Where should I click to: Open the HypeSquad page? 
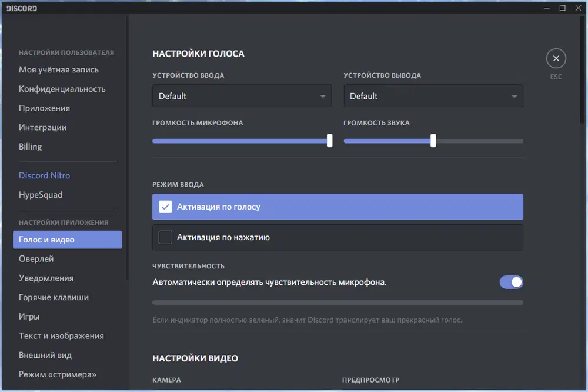pyautogui.click(x=41, y=194)
